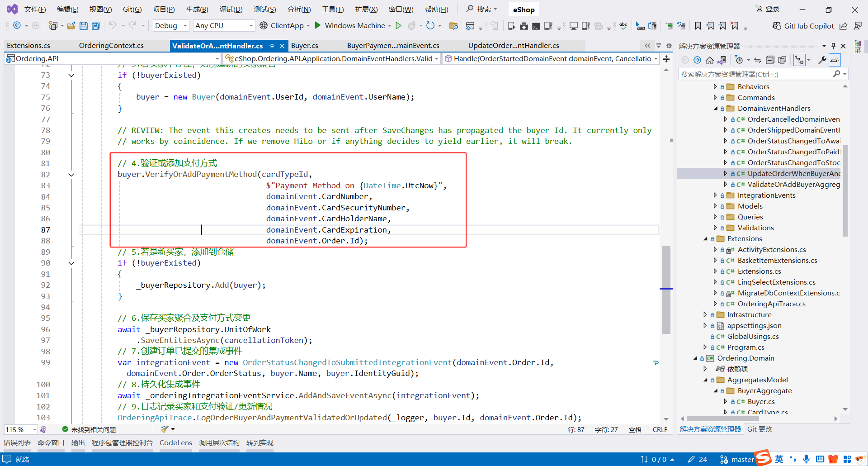
Task: Switch to the OrderingContext.cs tab
Action: [x=111, y=46]
